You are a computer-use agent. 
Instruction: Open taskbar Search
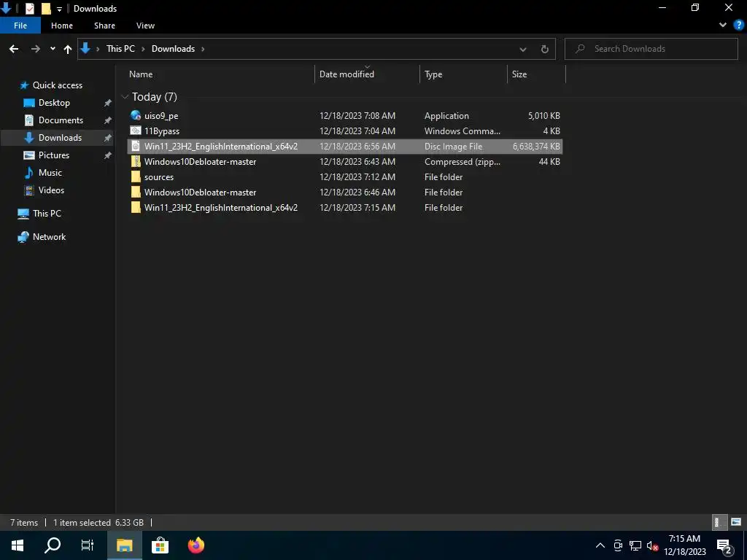(53, 545)
